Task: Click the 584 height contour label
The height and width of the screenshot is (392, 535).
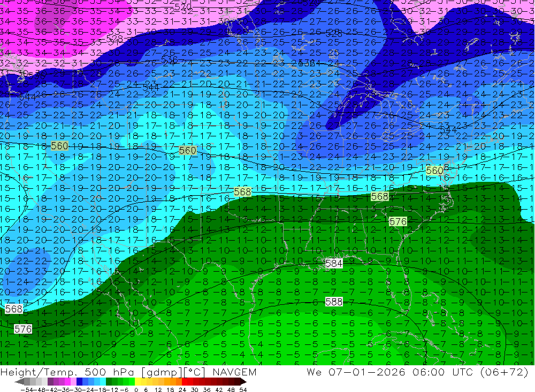Action: [334, 263]
